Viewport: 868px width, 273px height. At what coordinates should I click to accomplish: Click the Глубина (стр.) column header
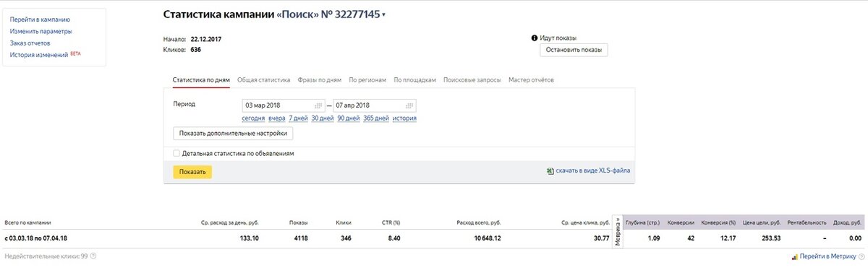[x=642, y=222]
